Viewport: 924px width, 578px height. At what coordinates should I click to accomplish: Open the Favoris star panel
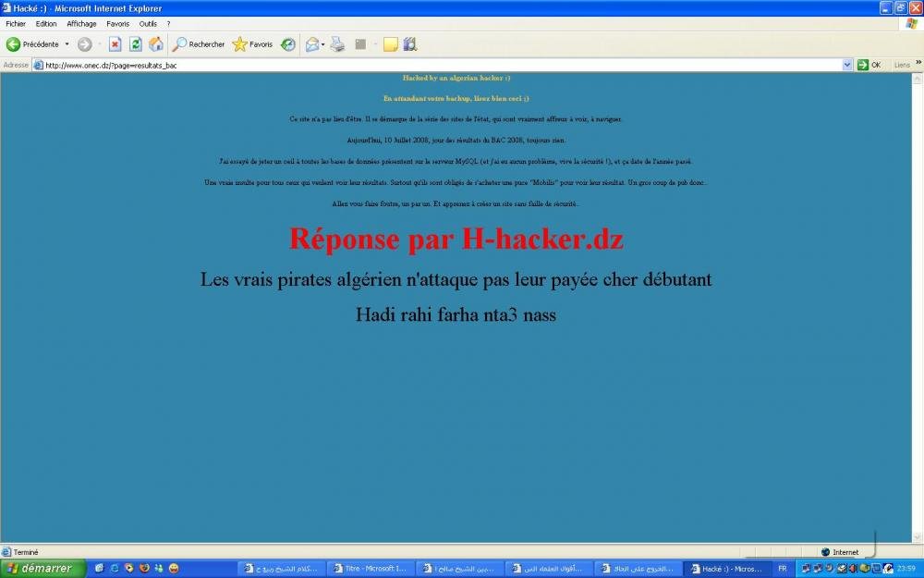click(252, 44)
